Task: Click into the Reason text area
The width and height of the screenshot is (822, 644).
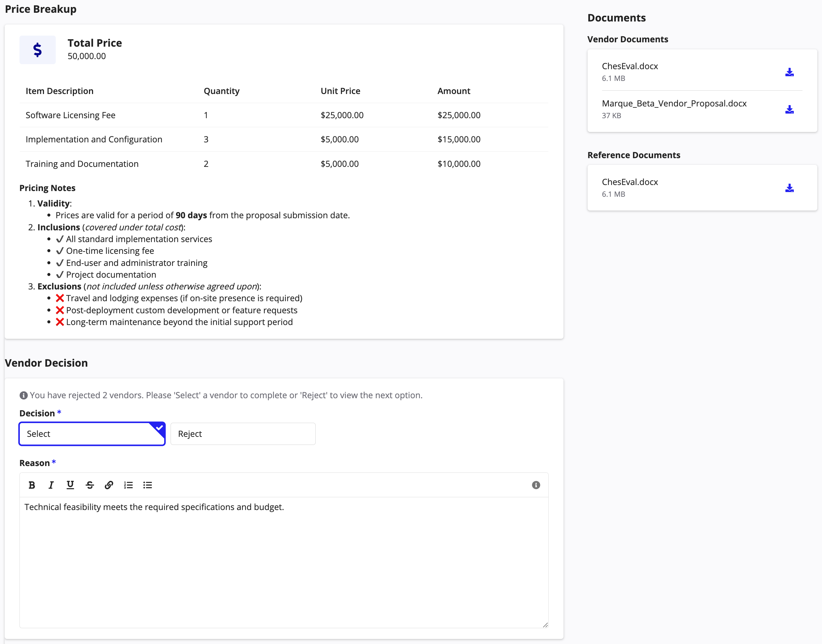Action: click(x=284, y=562)
